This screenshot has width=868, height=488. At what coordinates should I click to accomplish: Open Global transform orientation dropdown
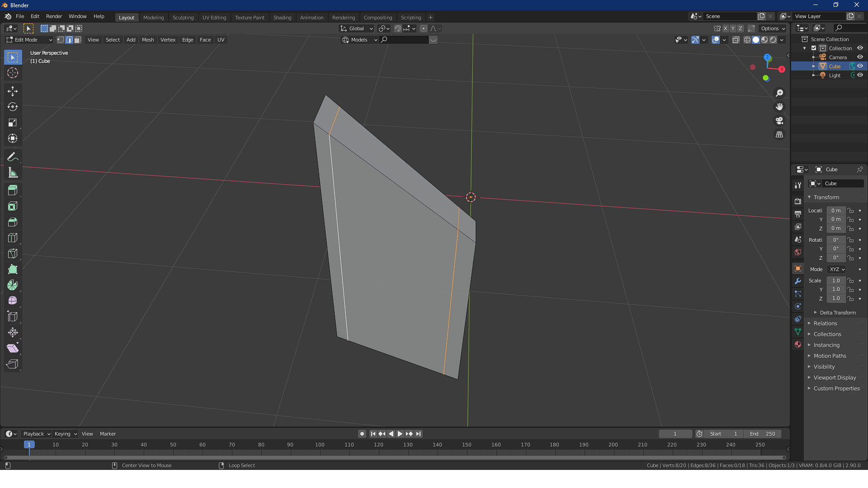pyautogui.click(x=357, y=28)
